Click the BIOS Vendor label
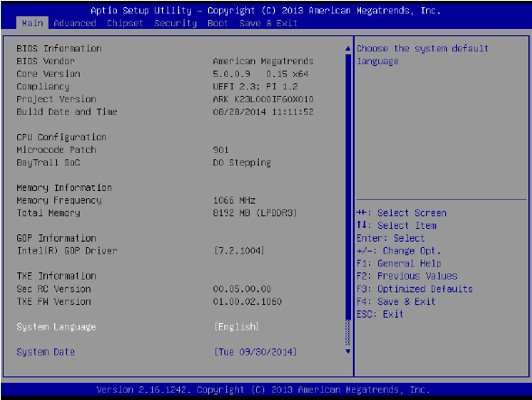Viewport: 532px width, 400px height. pos(45,61)
